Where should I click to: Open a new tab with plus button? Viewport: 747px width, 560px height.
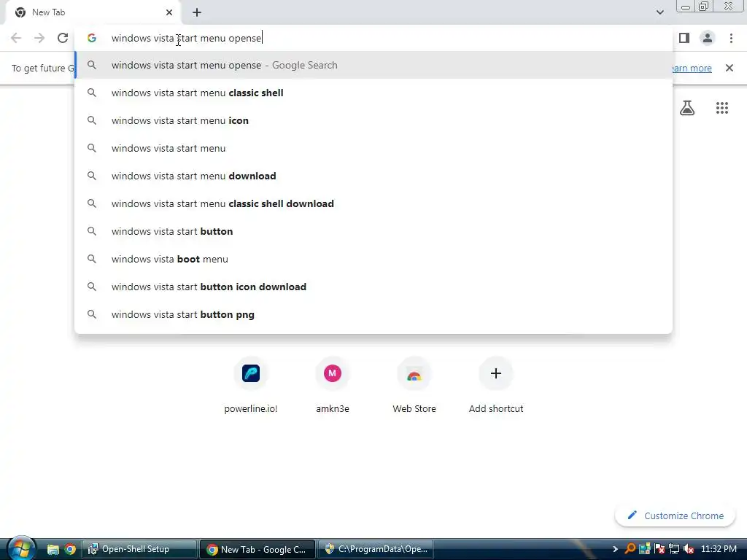coord(197,12)
